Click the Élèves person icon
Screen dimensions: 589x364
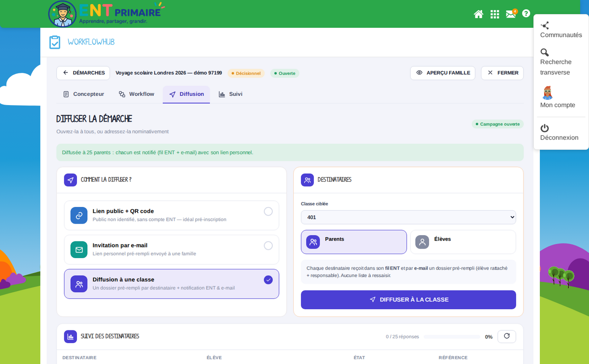coord(422,242)
